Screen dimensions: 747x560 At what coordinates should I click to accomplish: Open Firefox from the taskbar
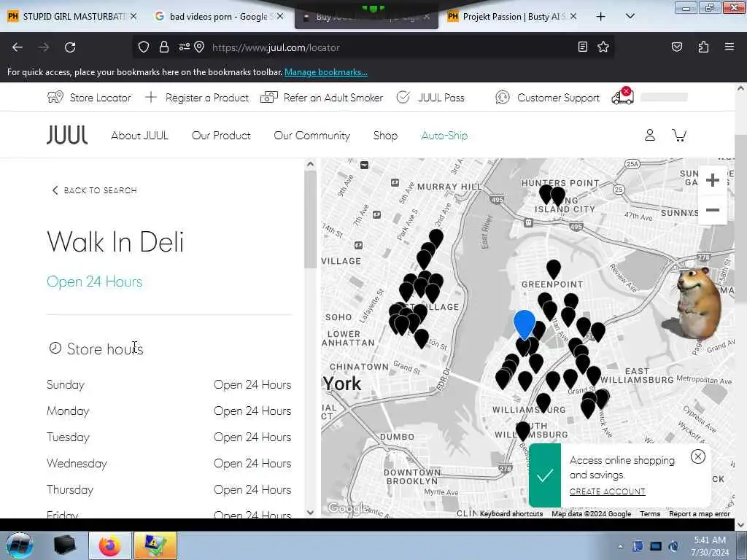(x=109, y=545)
